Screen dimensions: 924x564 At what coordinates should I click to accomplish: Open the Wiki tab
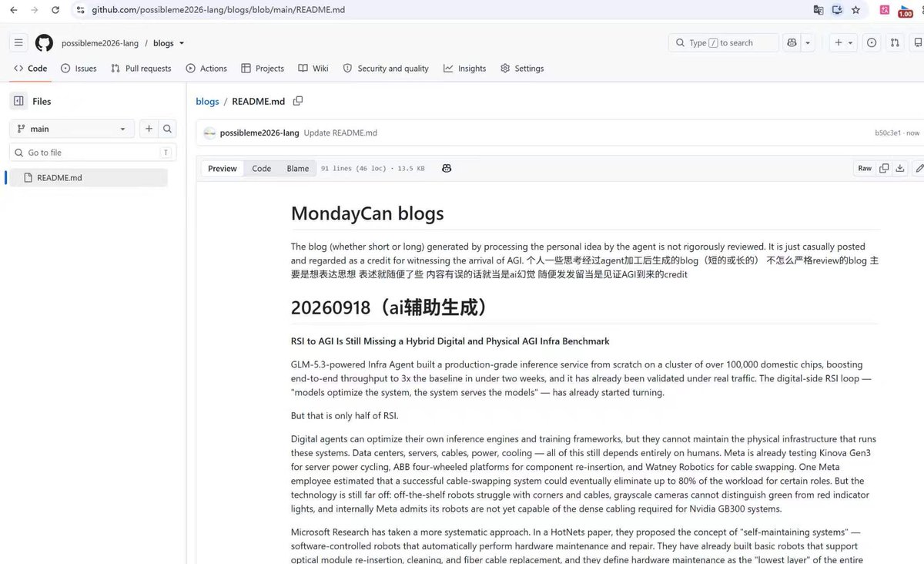[x=313, y=69]
